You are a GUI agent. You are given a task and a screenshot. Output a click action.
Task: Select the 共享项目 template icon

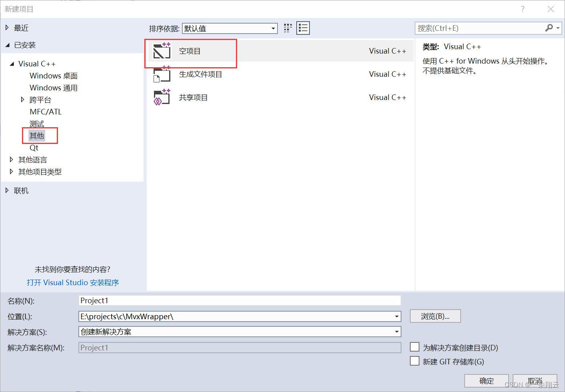coord(162,97)
